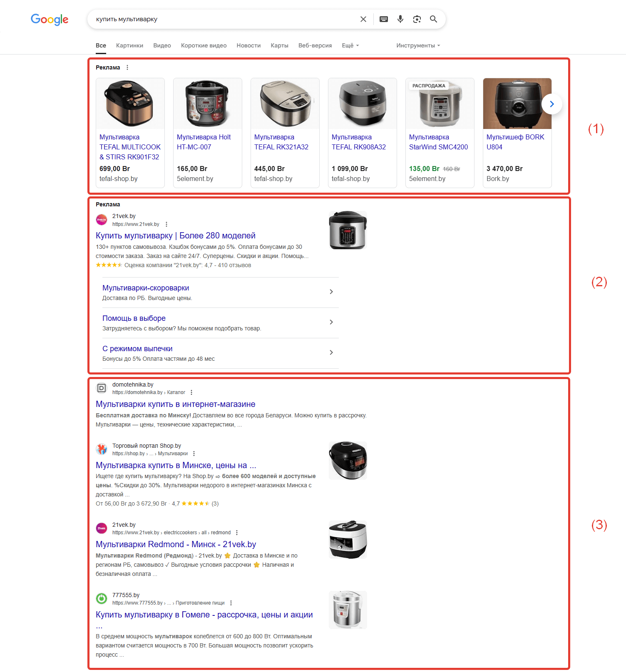This screenshot has width=626, height=672.
Task: Click https://domotehnika.by › Каталог breadcrumb
Action: coord(149,392)
